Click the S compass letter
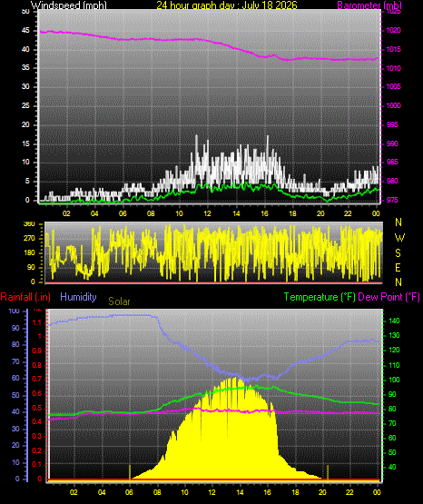 pyautogui.click(x=398, y=253)
